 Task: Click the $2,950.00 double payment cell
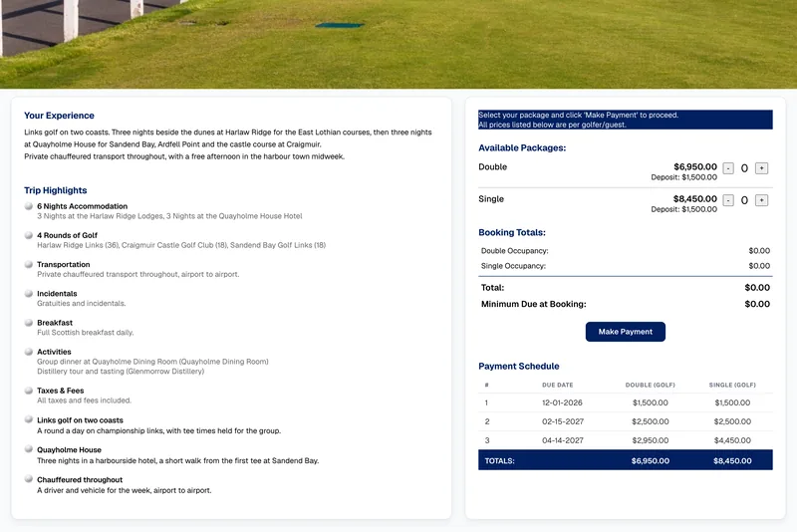pos(651,440)
